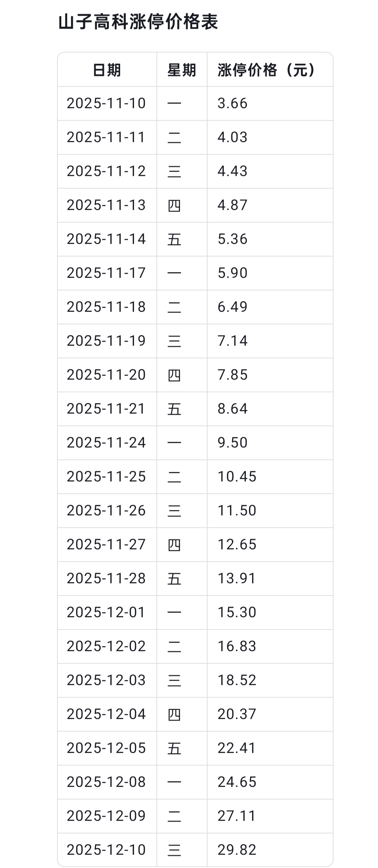Select the price 29.82 cell
The width and height of the screenshot is (378, 868).
[237, 850]
